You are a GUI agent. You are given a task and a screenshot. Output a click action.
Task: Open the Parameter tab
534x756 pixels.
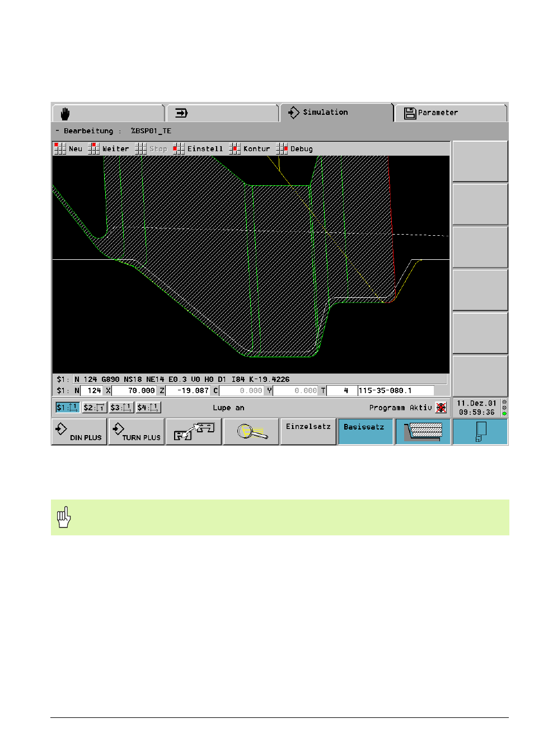pos(451,113)
